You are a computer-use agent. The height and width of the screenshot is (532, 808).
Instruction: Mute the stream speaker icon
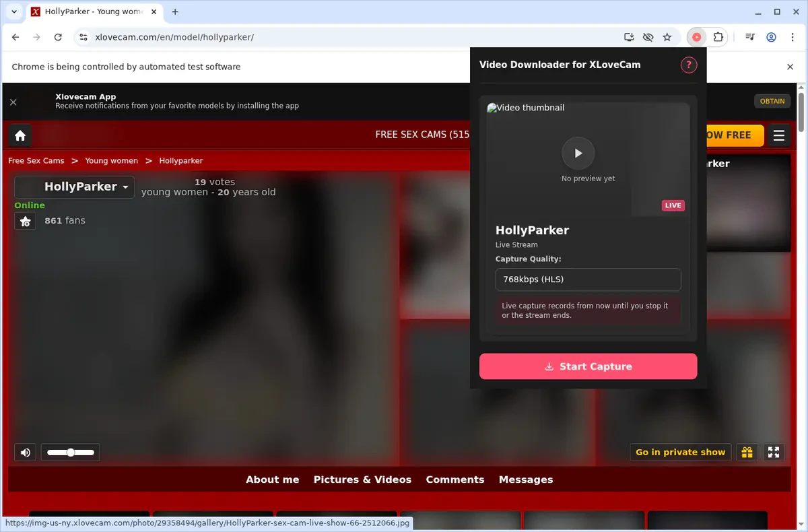click(26, 453)
